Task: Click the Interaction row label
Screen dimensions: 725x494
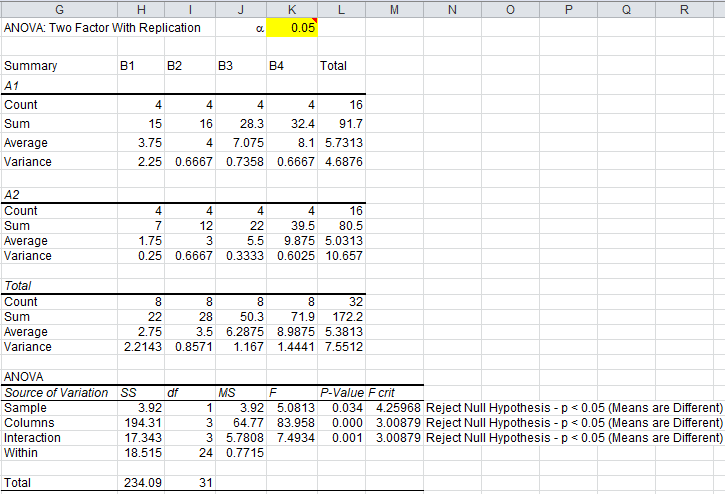Action: coord(32,438)
